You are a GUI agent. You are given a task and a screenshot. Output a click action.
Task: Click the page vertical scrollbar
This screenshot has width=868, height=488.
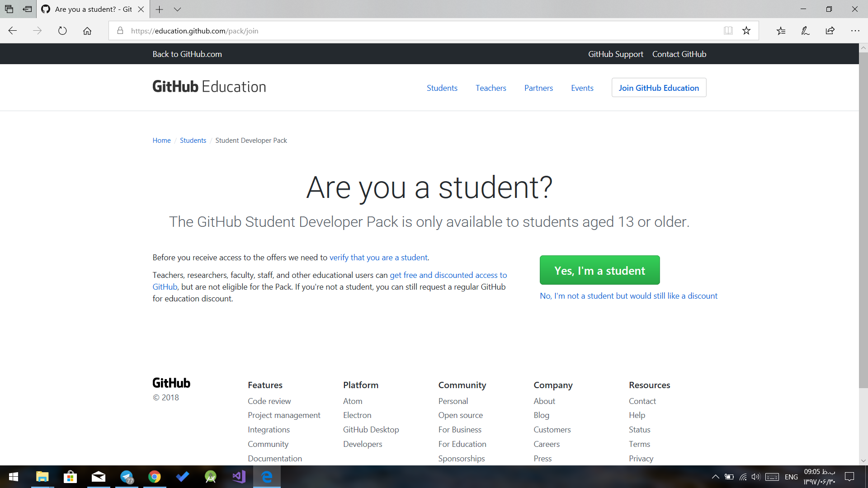tap(863, 220)
